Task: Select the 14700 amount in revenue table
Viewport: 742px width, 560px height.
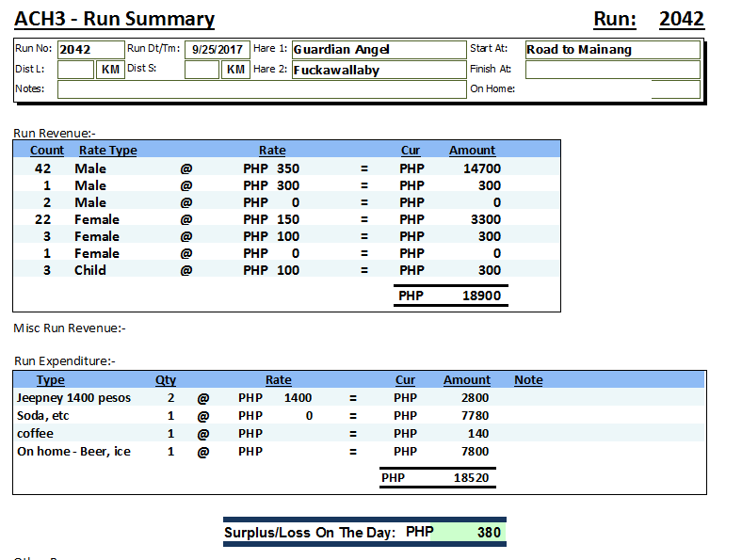Action: pyautogui.click(x=482, y=168)
